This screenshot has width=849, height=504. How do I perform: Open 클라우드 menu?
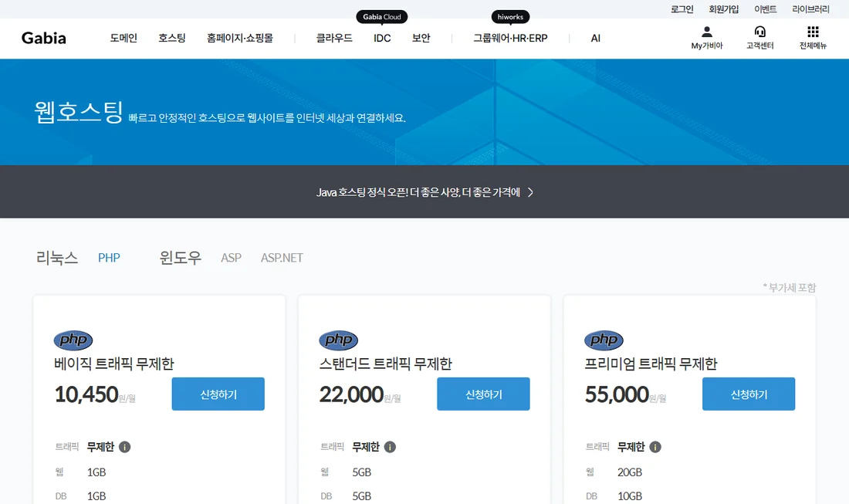(x=334, y=38)
